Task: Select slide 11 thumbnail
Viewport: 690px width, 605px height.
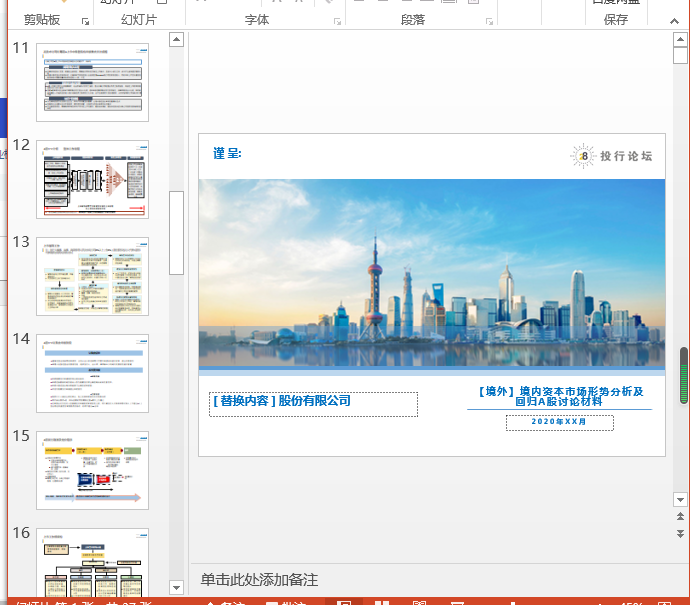Action: tap(92, 82)
